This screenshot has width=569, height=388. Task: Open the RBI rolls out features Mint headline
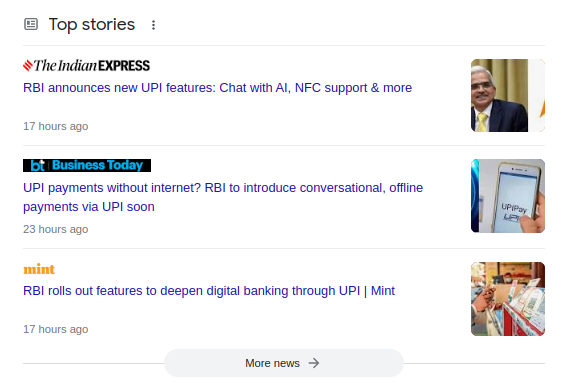209,291
